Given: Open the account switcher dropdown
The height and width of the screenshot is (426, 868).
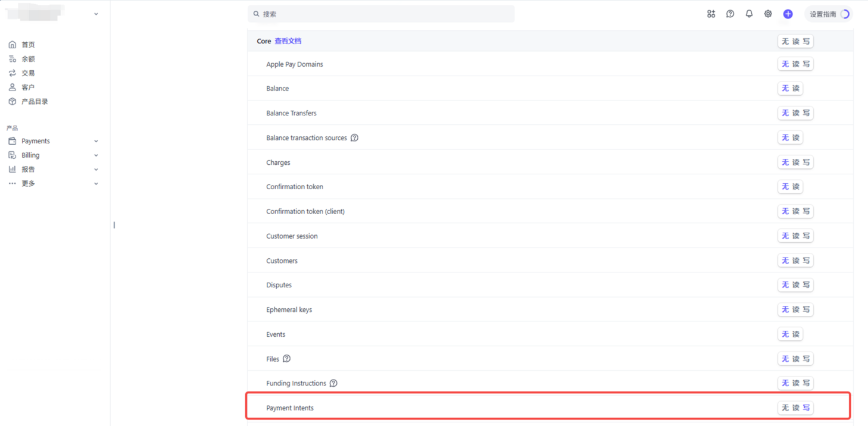Looking at the screenshot, I should point(96,14).
